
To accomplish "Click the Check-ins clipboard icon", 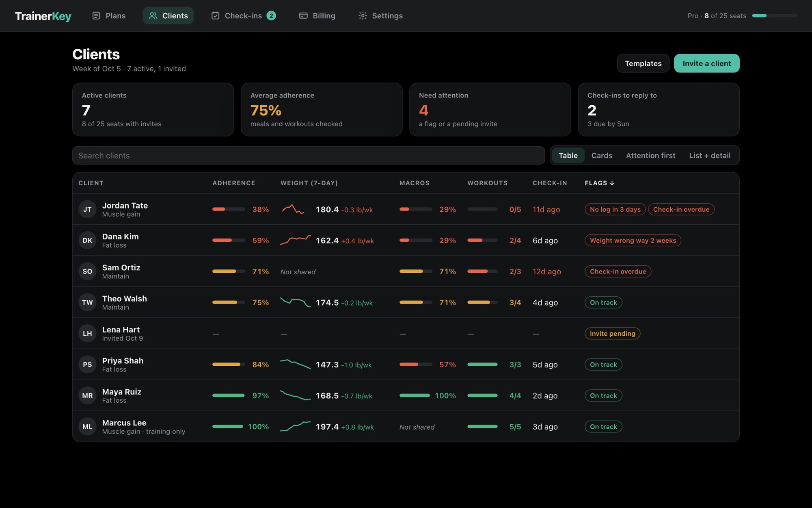I will tap(216, 16).
